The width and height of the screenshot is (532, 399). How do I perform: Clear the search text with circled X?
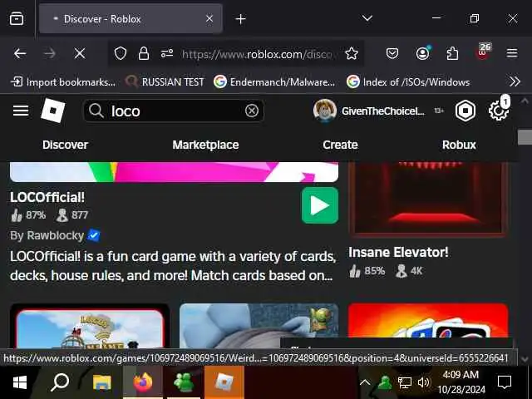coord(252,111)
